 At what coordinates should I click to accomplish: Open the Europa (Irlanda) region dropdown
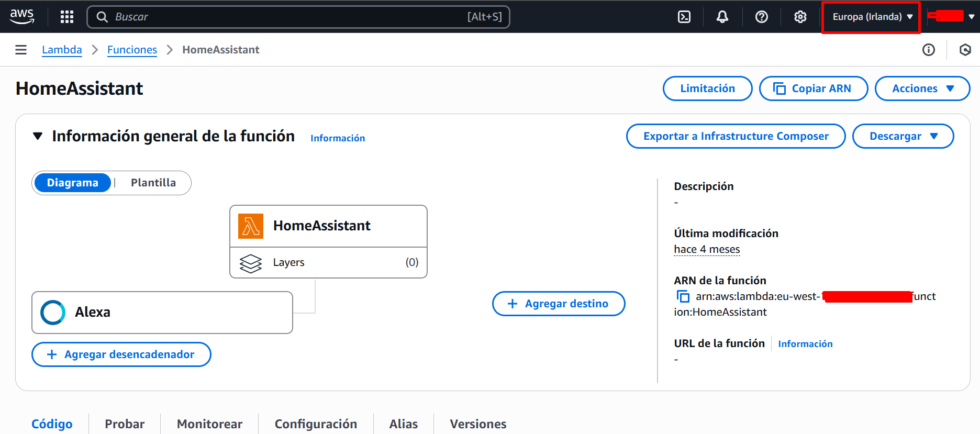click(x=872, y=17)
